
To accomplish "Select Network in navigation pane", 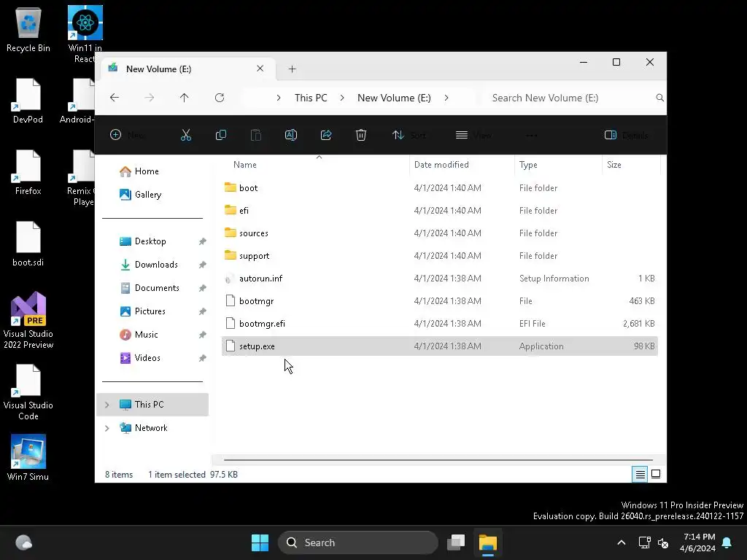I will point(151,428).
